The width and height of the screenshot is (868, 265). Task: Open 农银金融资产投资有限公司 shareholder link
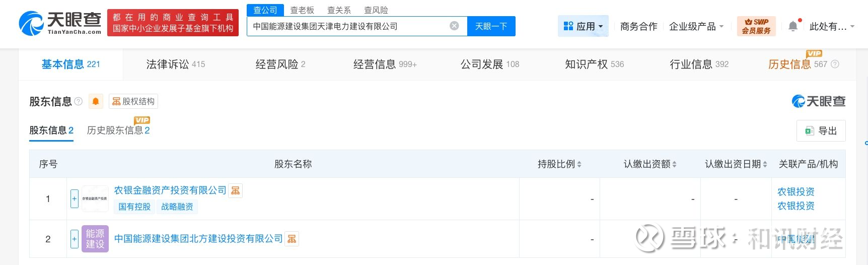point(170,190)
